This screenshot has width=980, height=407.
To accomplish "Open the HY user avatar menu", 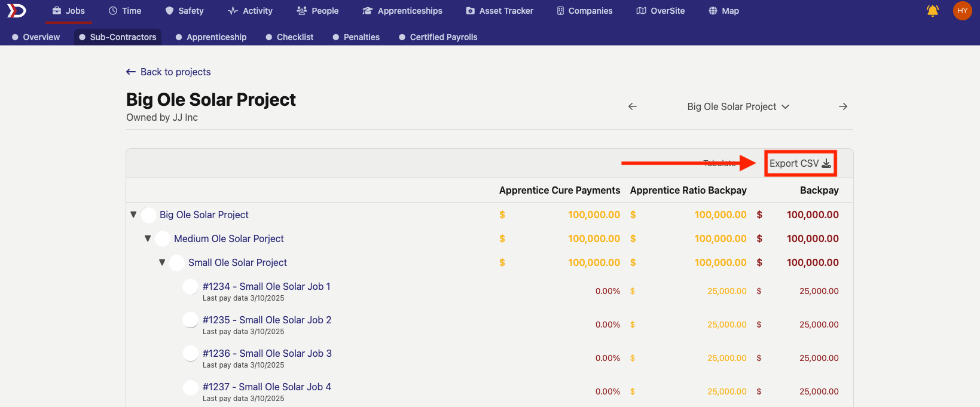I will point(962,11).
